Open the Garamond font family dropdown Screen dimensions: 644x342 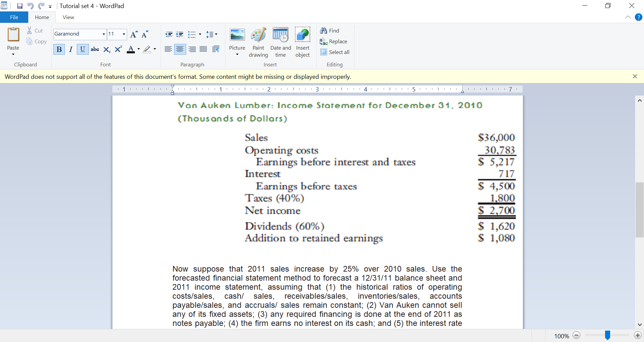[x=103, y=34]
